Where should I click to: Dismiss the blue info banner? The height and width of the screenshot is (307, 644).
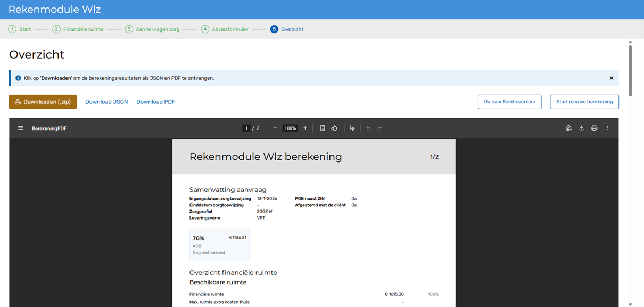[611, 78]
